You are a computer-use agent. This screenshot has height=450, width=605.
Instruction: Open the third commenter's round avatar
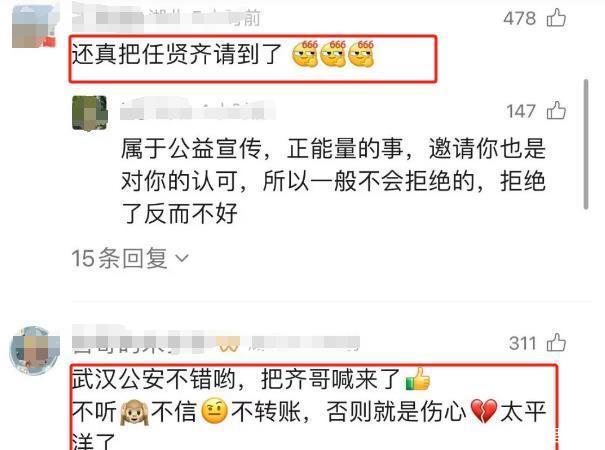tap(35, 350)
